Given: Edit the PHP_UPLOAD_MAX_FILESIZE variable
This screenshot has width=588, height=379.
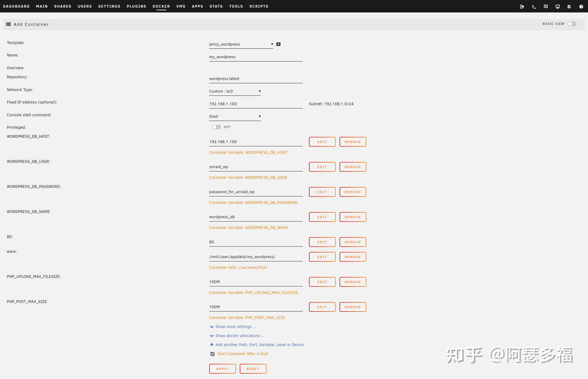Looking at the screenshot, I should pos(322,282).
